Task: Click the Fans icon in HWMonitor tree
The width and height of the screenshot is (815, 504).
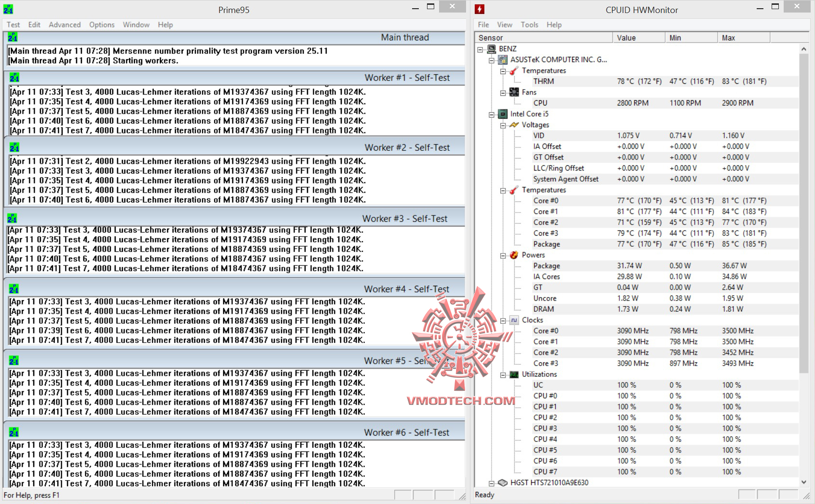Action: pos(514,92)
